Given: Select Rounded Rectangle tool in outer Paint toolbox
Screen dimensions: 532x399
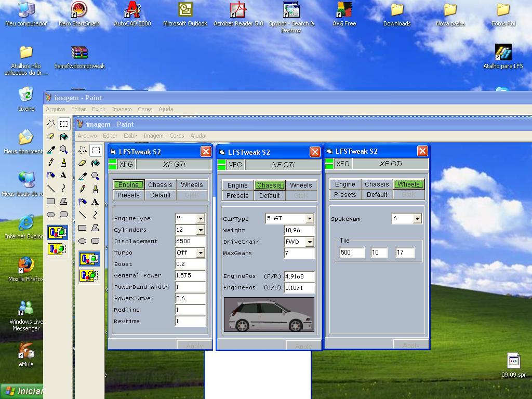Looking at the screenshot, I should (64, 214).
